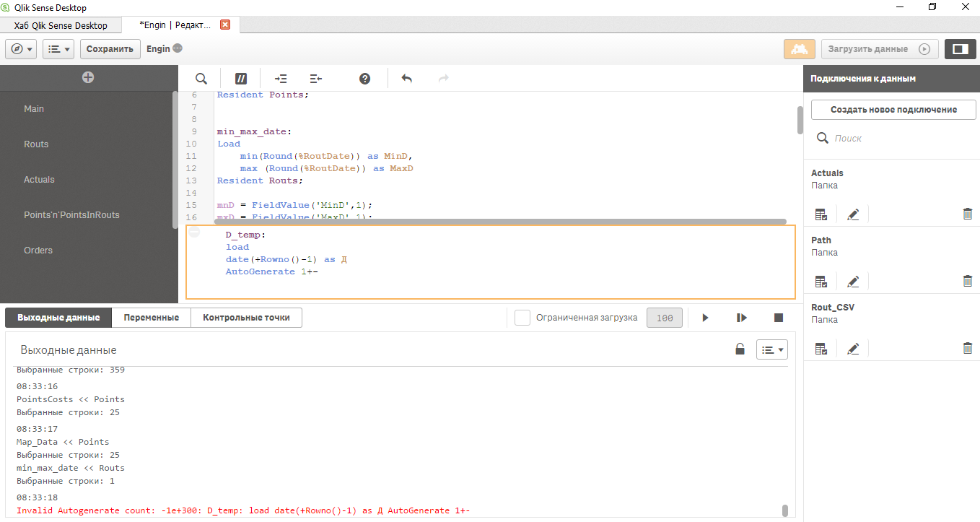This screenshot has width=980, height=522.
Task: Redo the editor change
Action: click(x=444, y=79)
